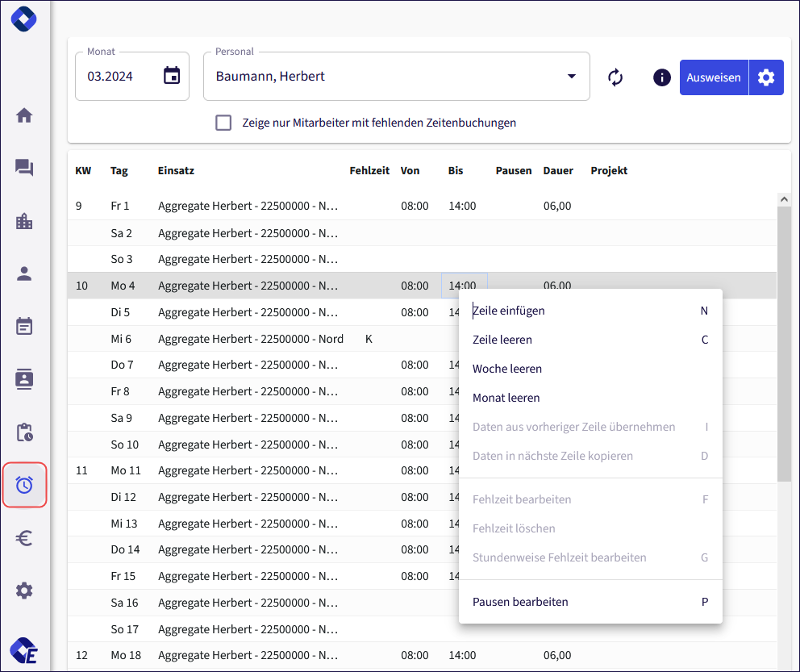Viewport: 800px width, 672px height.
Task: Toggle 'Zeige nur Mitarbeiter mit fehlenden Zeitenbuchungen' checkbox
Action: pyautogui.click(x=223, y=123)
